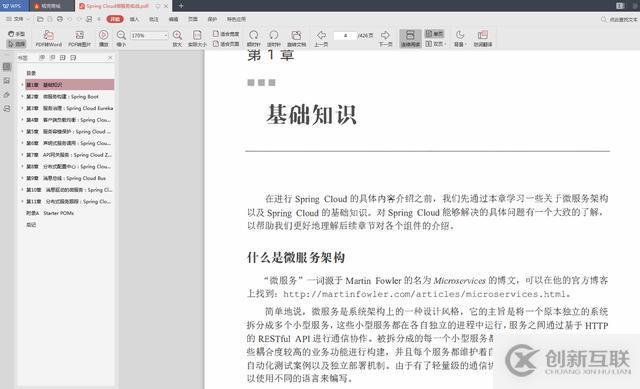Image resolution: width=640 pixels, height=389 pixels.
Task: Select the 插入 ribbon tab
Action: point(134,19)
